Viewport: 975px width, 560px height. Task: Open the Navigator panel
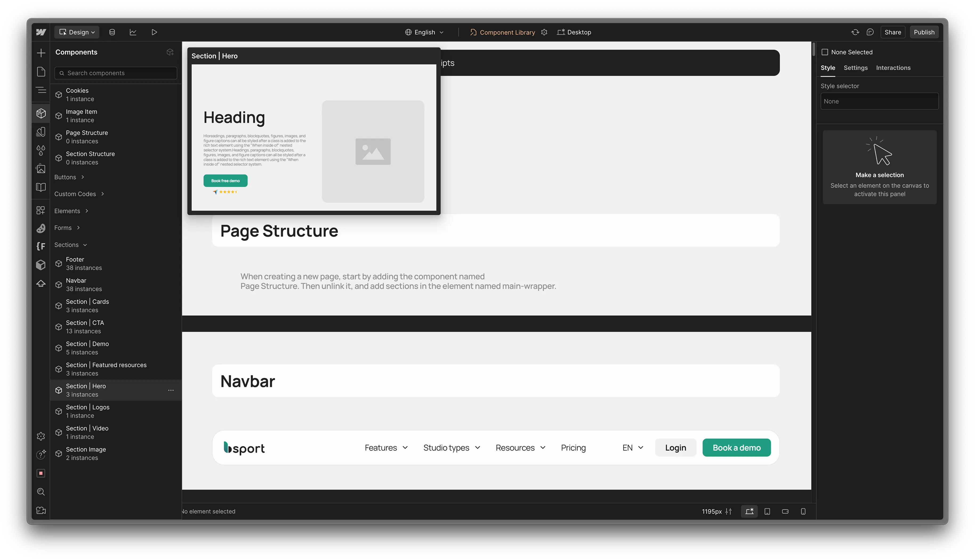pos(41,90)
